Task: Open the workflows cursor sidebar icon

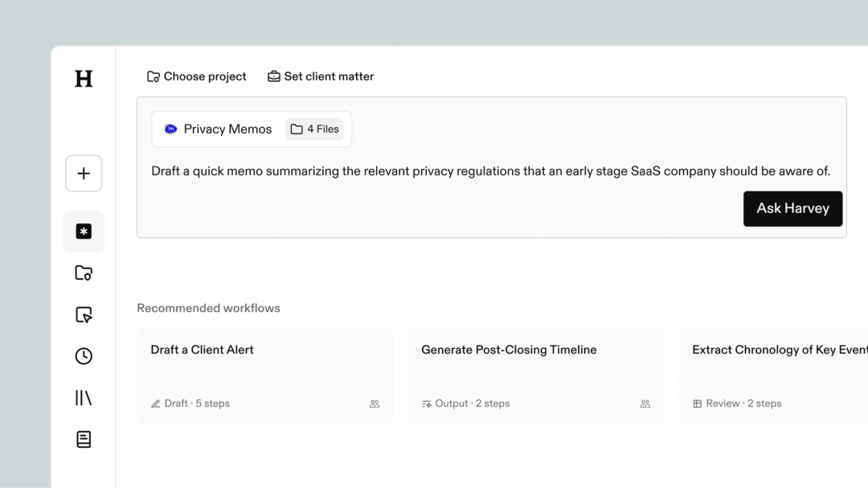Action: (x=84, y=314)
